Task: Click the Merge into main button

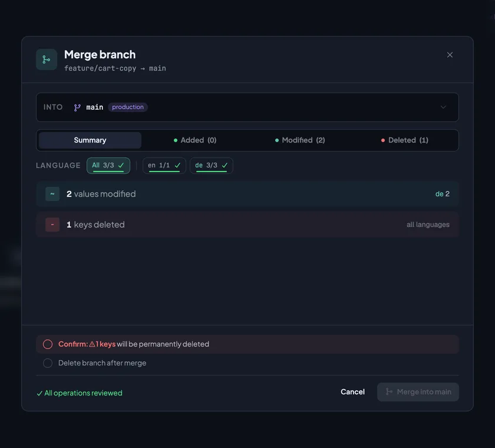Action: 418,392
